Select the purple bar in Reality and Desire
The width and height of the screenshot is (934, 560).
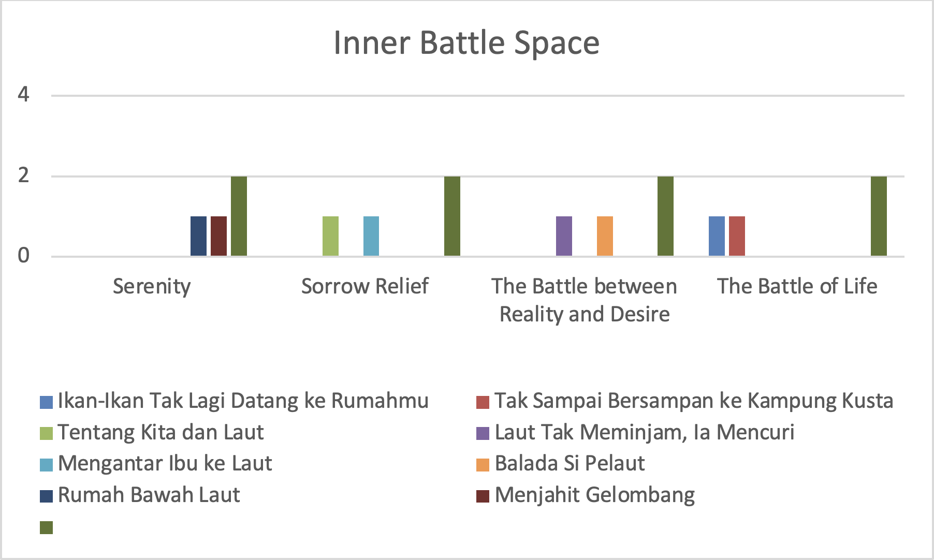pos(564,236)
